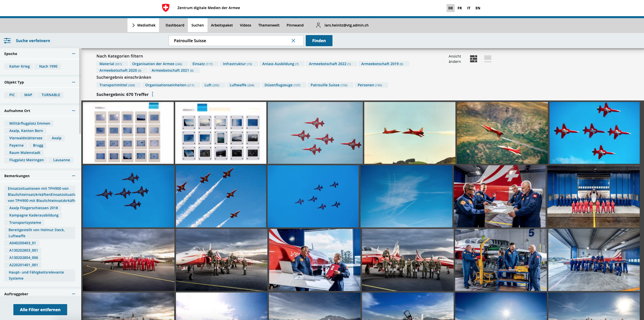Click the user profile icon
The width and height of the screenshot is (644, 320).
point(318,25)
